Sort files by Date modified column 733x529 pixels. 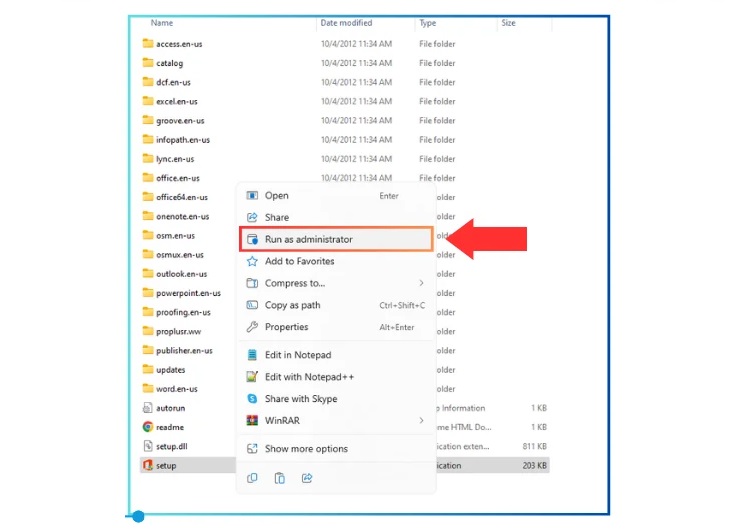tap(344, 23)
